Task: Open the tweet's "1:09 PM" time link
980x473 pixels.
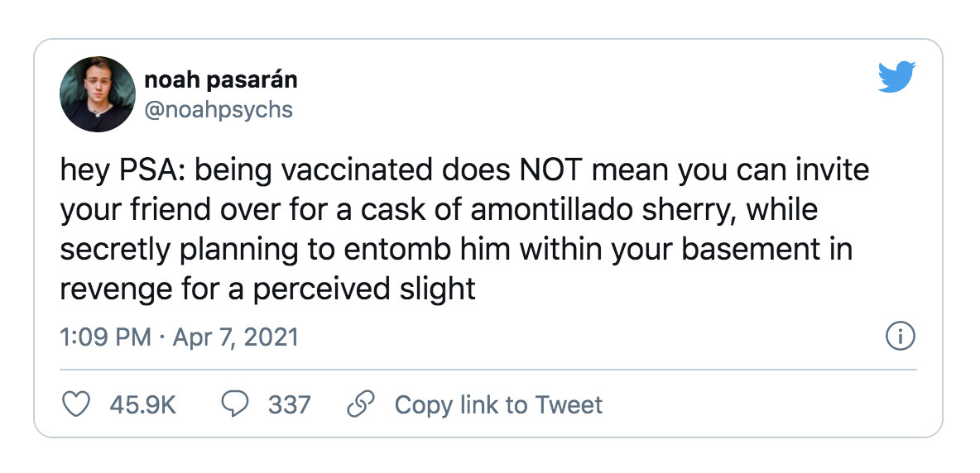Action: coord(105,337)
